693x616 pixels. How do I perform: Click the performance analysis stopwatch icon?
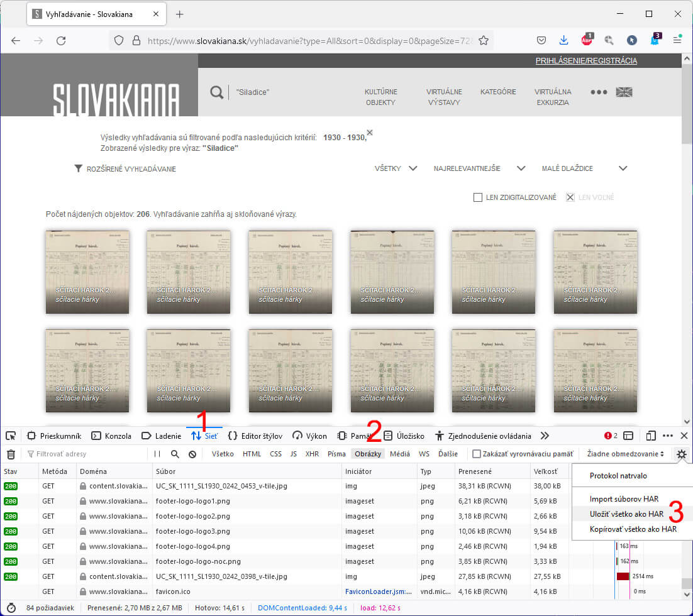coord(11,608)
